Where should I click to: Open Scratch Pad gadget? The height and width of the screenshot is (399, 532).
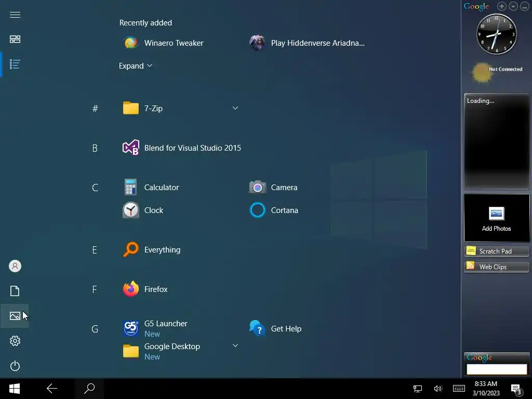click(x=496, y=251)
